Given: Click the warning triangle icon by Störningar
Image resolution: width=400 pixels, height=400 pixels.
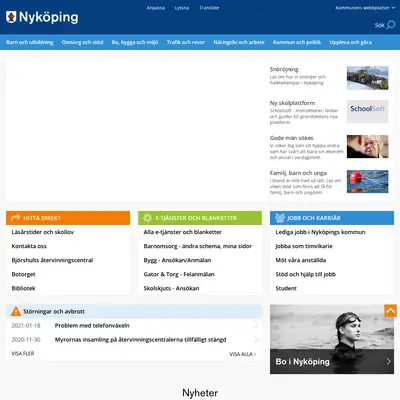Looking at the screenshot, I should click(x=16, y=311).
